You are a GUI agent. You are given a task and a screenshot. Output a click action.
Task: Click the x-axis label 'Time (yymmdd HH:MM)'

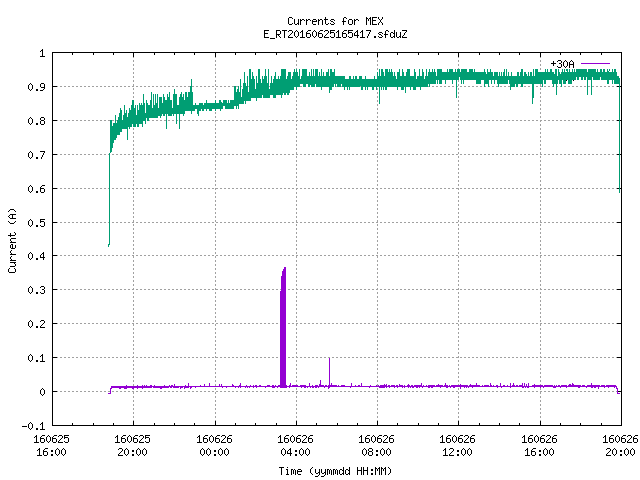335,471
